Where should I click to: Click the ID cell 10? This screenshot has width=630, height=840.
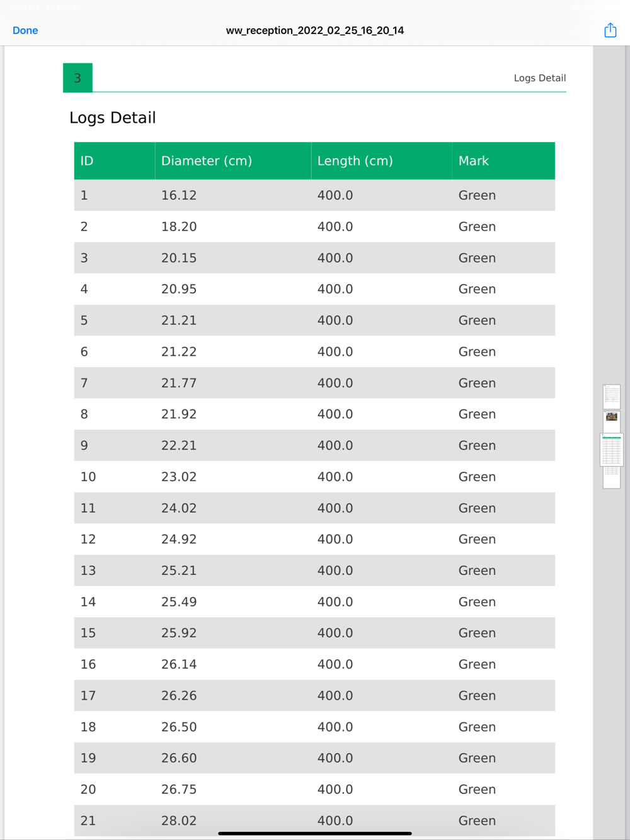point(88,477)
